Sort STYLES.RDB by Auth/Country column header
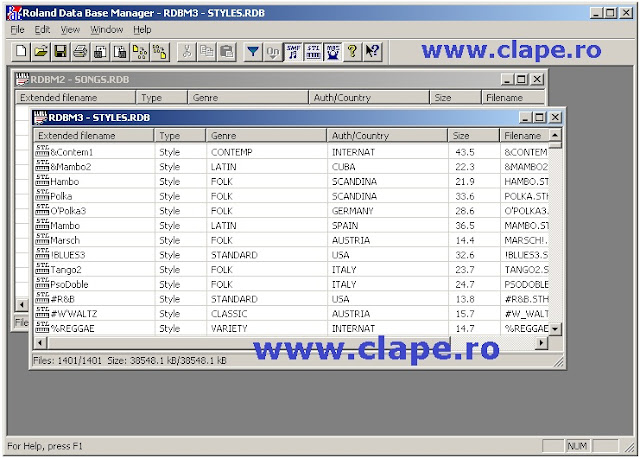 [387, 135]
